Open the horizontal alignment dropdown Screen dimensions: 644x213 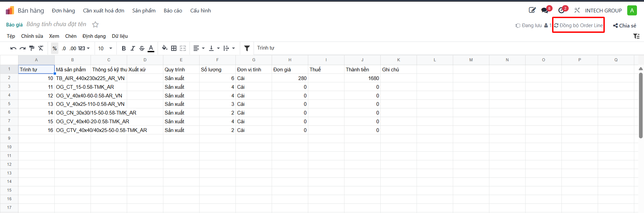tap(199, 48)
